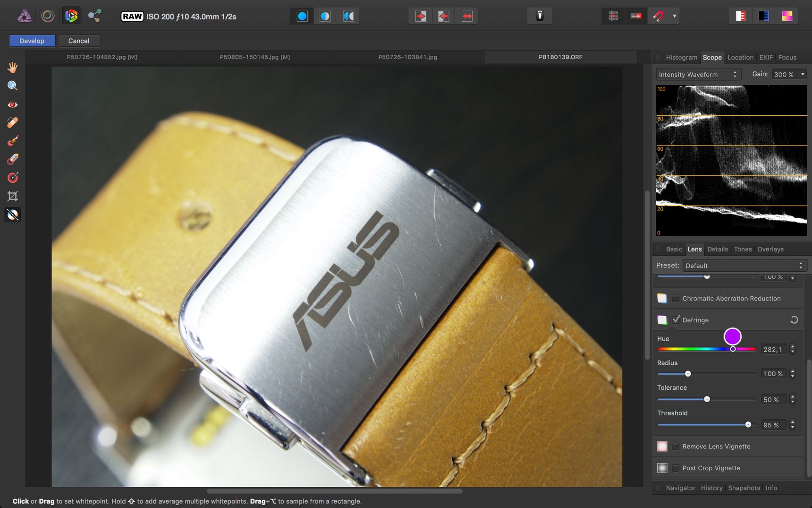Click the Hue color slider handle
This screenshot has height=508, width=812.
tap(733, 349)
